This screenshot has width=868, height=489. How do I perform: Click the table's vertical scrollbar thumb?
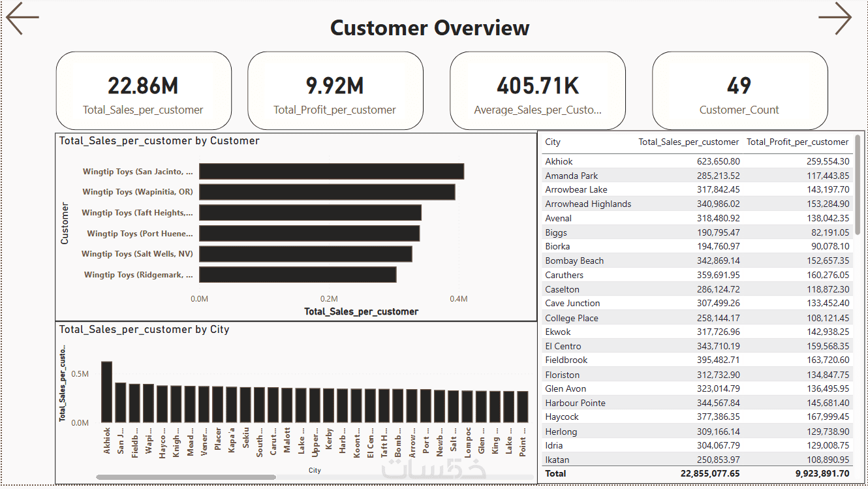[x=858, y=184]
